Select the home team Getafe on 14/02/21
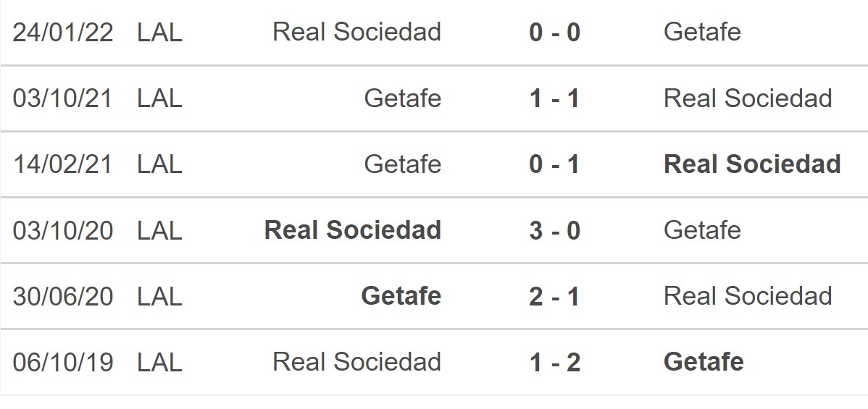The width and height of the screenshot is (868, 409). 402,164
